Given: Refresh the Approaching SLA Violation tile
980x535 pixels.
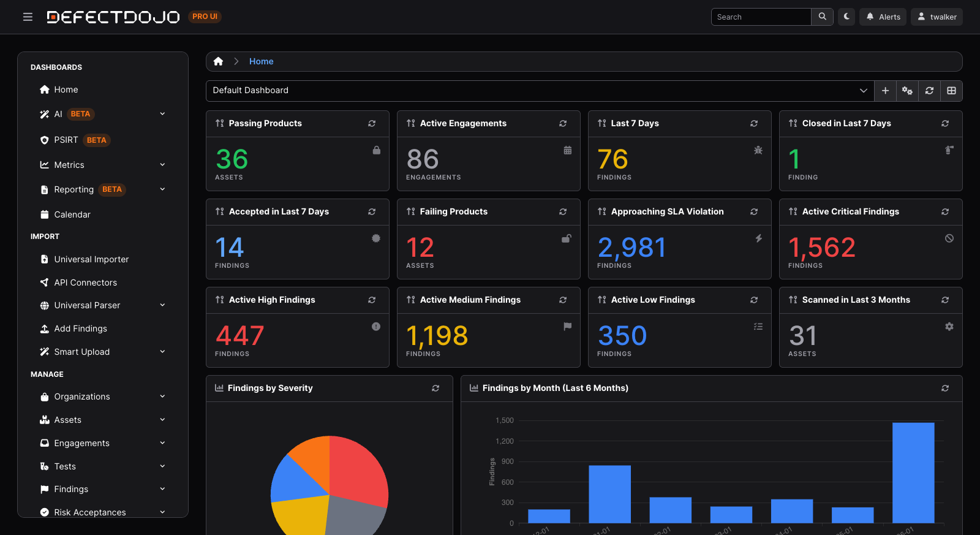Looking at the screenshot, I should pyautogui.click(x=754, y=212).
